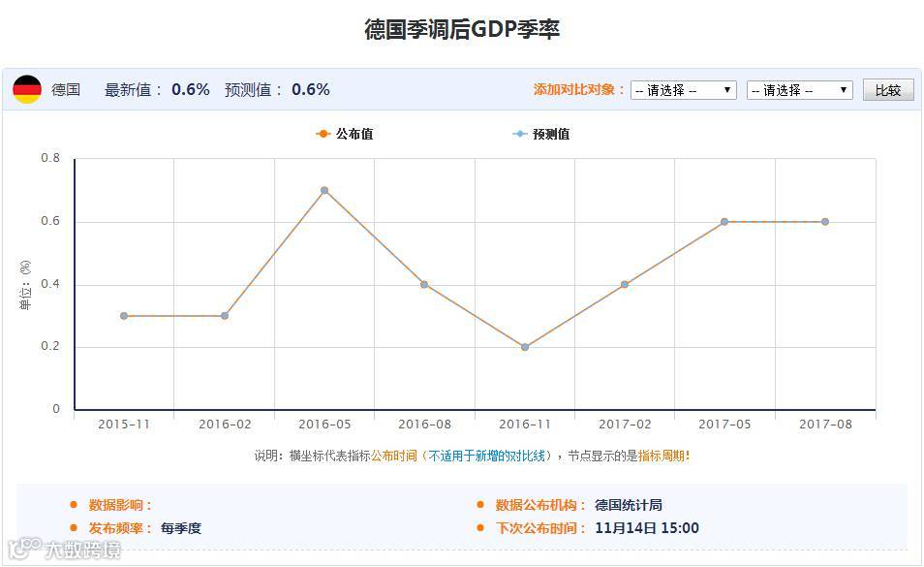The height and width of the screenshot is (567, 924).
Task: Click the 单位：(%) axis unit label
Action: pos(25,285)
